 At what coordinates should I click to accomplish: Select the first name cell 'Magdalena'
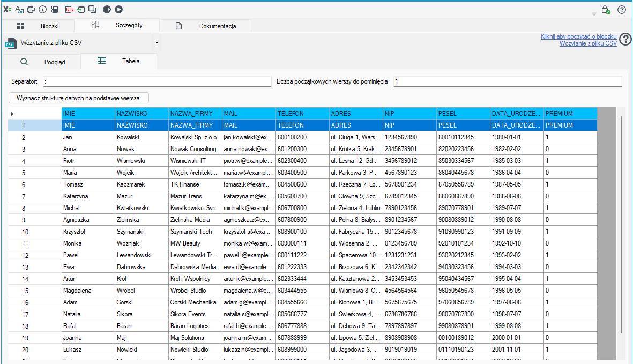click(88, 291)
